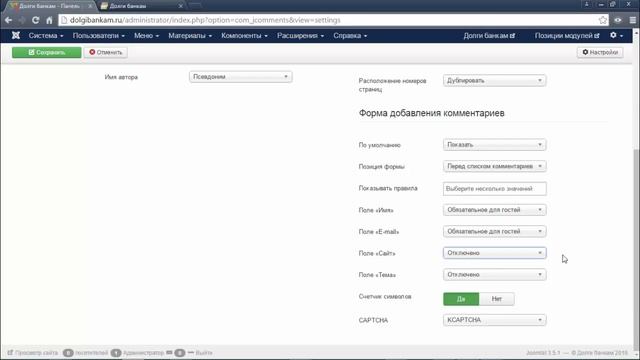Open the Расширения menu
640x360 pixels.
pos(300,36)
